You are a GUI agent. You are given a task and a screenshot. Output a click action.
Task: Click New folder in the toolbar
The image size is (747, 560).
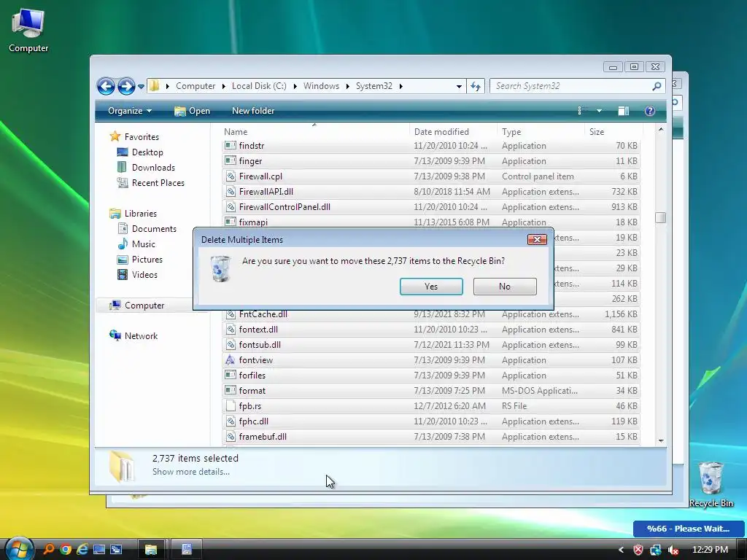pyautogui.click(x=253, y=111)
